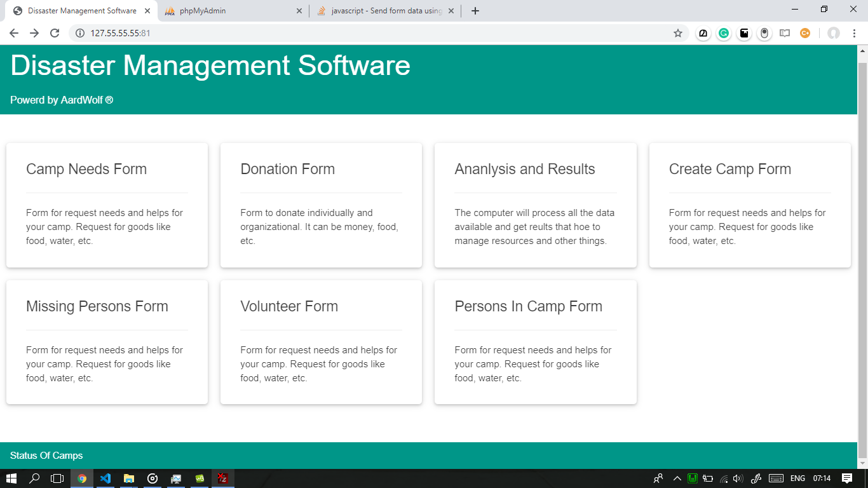Launch Visual Studio Code from the taskbar

pos(105,478)
